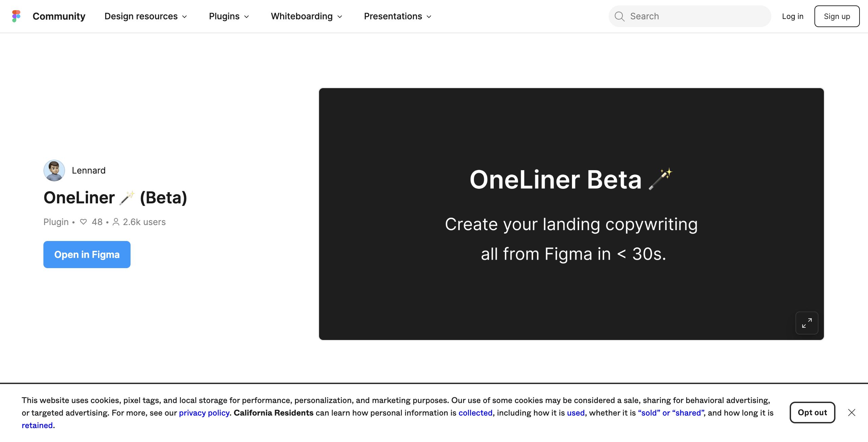The image size is (868, 442).
Task: Click the Log in link
Action: click(792, 16)
